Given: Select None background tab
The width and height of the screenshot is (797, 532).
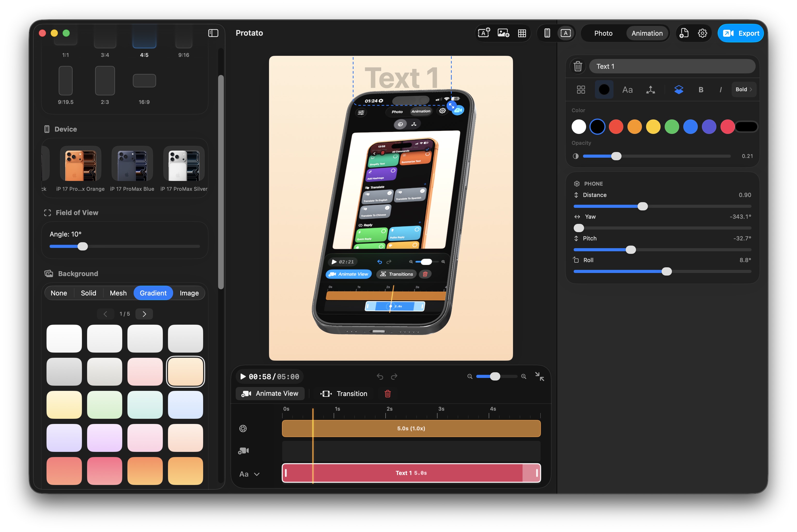Looking at the screenshot, I should pyautogui.click(x=59, y=293).
